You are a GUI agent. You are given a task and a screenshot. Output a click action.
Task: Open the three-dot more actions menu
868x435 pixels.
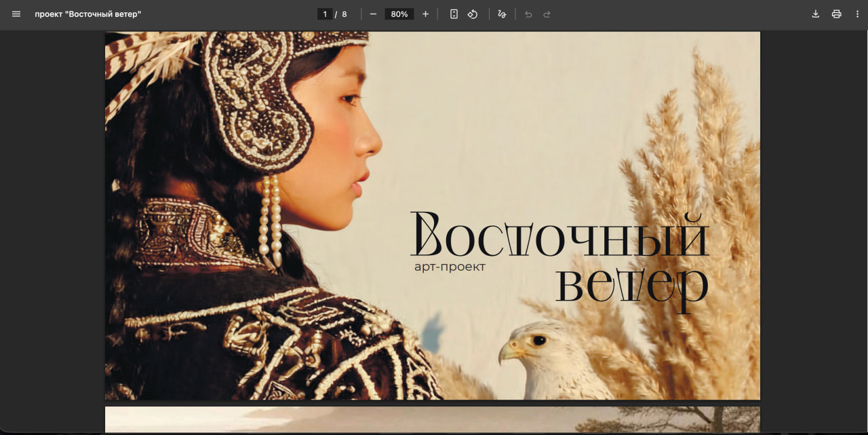[x=857, y=14]
